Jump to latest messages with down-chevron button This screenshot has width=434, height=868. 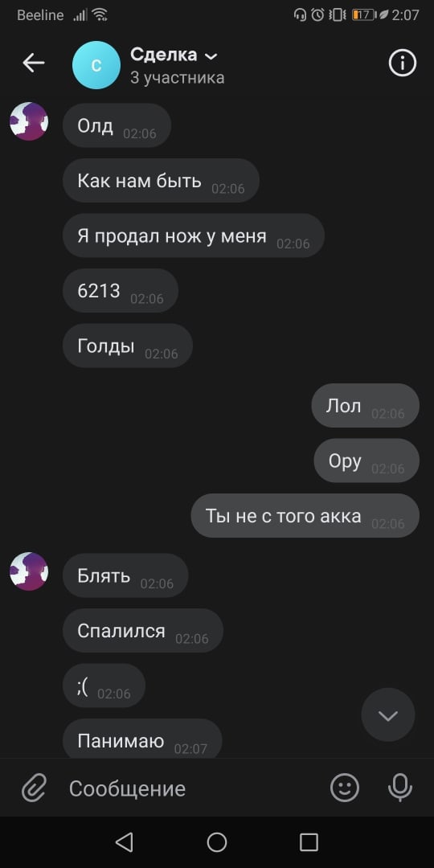pyautogui.click(x=387, y=714)
